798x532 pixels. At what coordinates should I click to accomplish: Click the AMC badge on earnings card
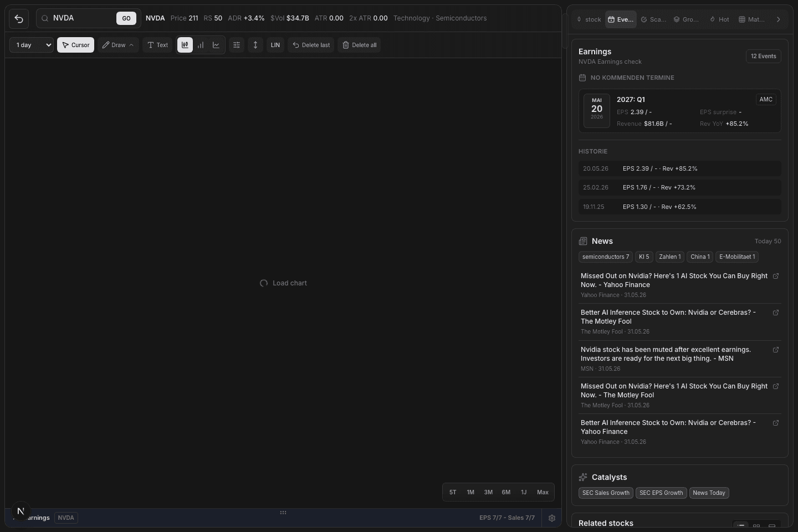pyautogui.click(x=766, y=99)
